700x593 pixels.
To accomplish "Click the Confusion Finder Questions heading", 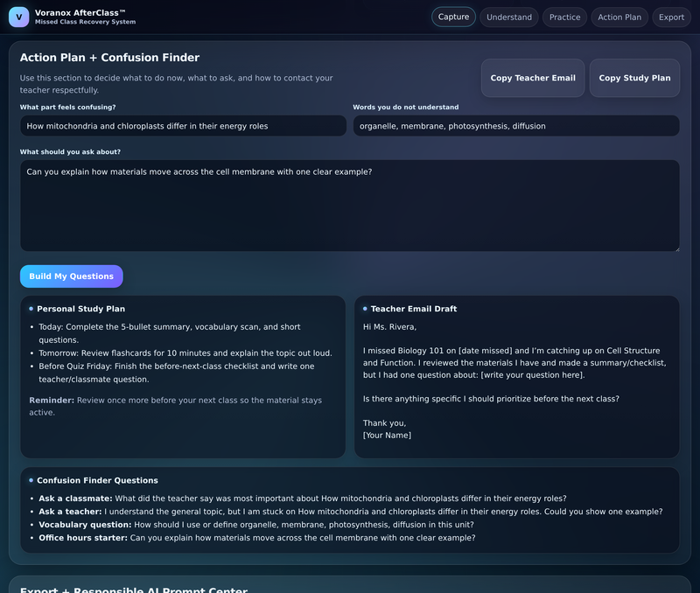I will point(97,480).
